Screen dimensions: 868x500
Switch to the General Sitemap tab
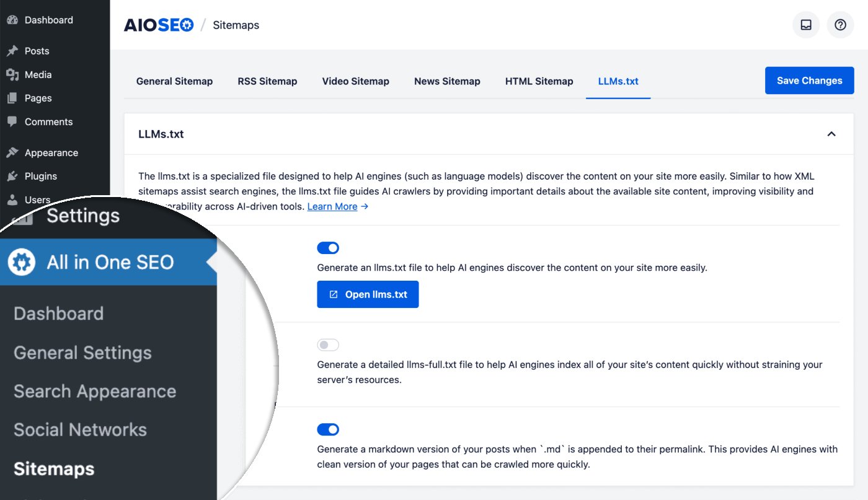coord(174,81)
